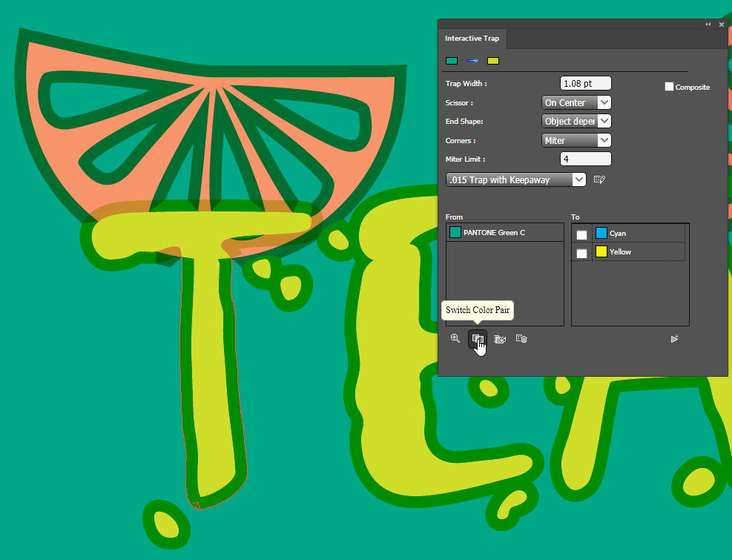Select the Interactive Trap tab
This screenshot has height=560, width=732.
click(x=472, y=39)
